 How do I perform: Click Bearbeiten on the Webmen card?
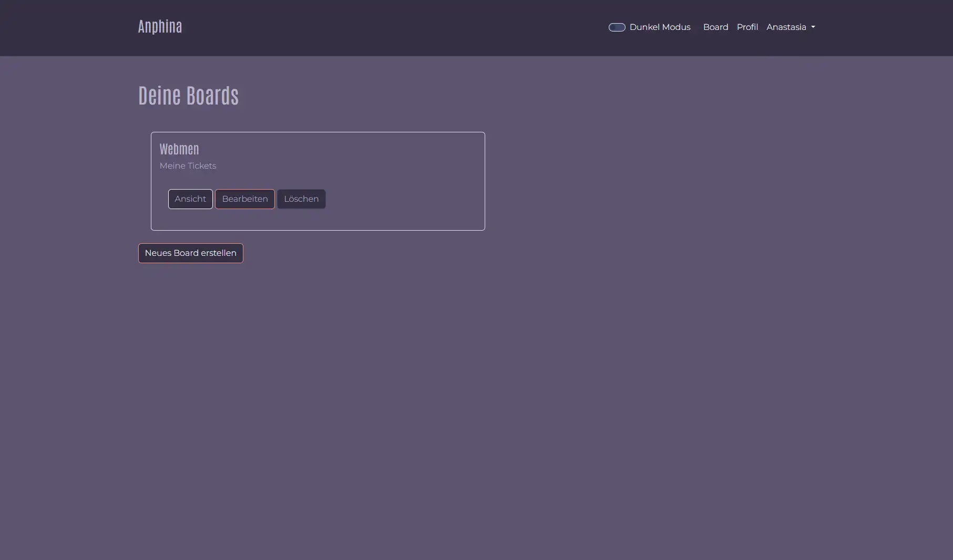[244, 199]
